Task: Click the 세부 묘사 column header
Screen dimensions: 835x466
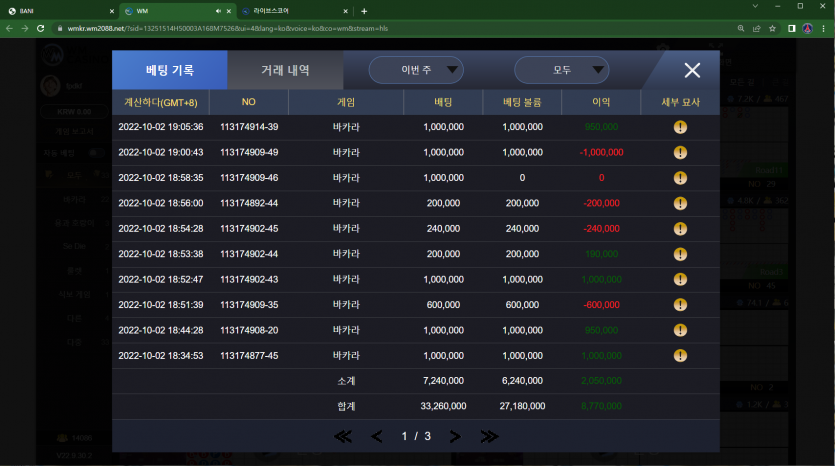Action: click(x=680, y=102)
